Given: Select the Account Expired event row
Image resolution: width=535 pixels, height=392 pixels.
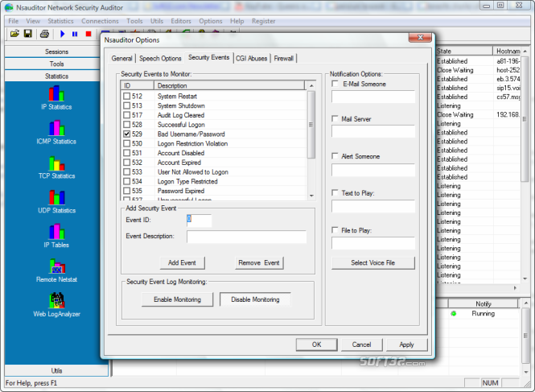Looking at the screenshot, I should click(x=213, y=163).
